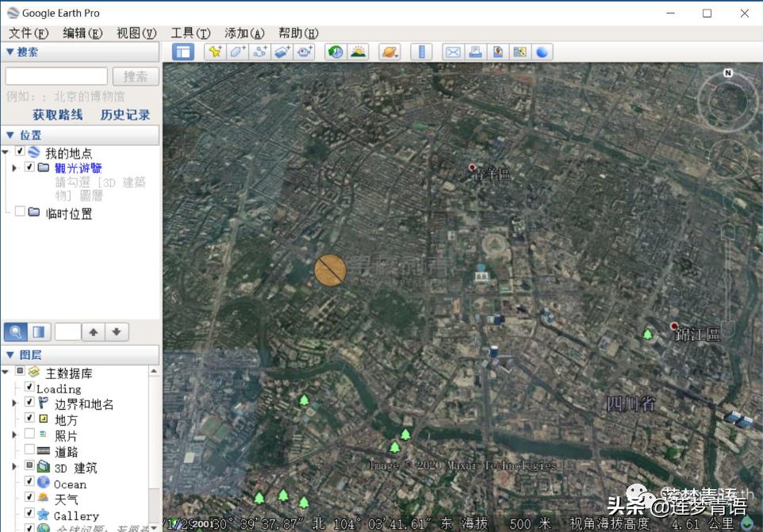Open the 添加 menu
The height and width of the screenshot is (532, 763).
243,33
